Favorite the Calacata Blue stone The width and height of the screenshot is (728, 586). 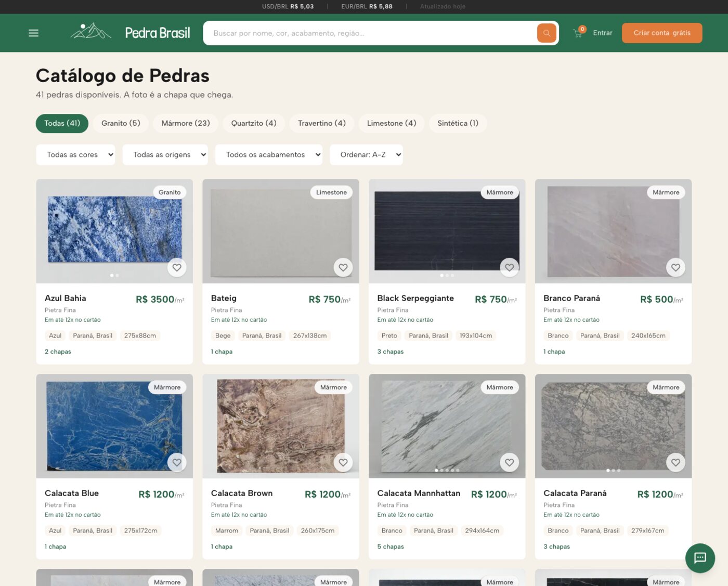[x=177, y=462]
